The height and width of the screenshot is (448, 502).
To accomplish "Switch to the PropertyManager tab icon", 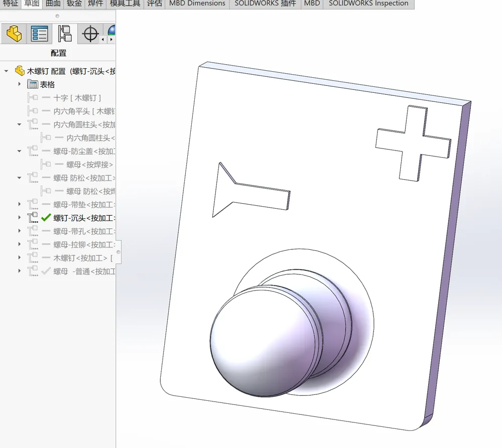I will [x=39, y=34].
